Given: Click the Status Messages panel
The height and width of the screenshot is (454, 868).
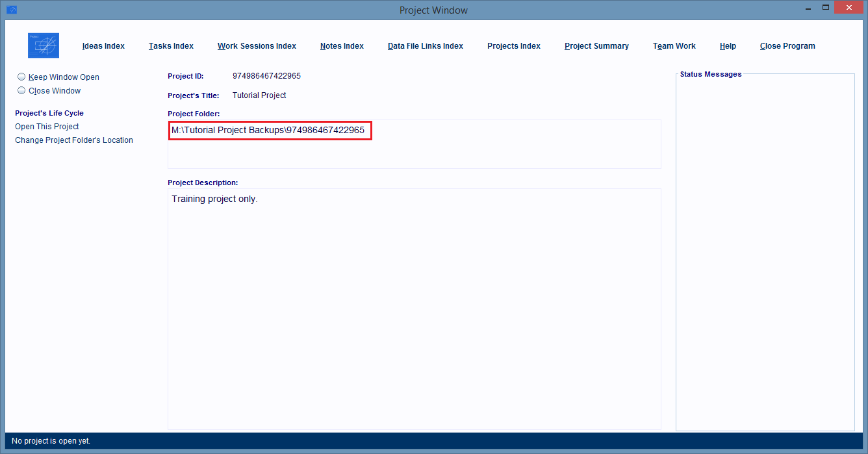Looking at the screenshot, I should click(x=765, y=252).
